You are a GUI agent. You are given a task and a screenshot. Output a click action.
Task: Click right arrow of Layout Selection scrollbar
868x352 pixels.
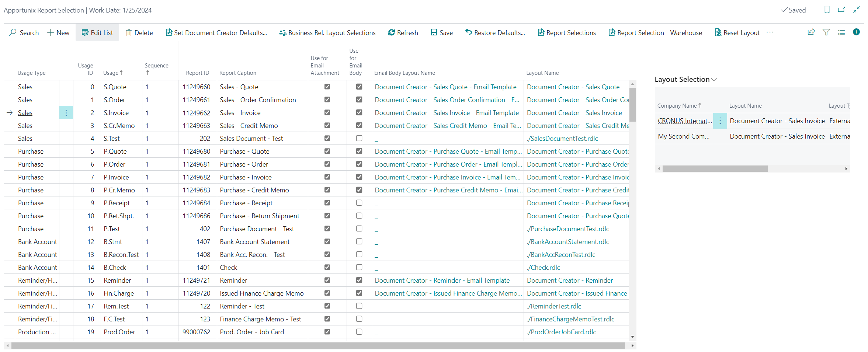[846, 168]
